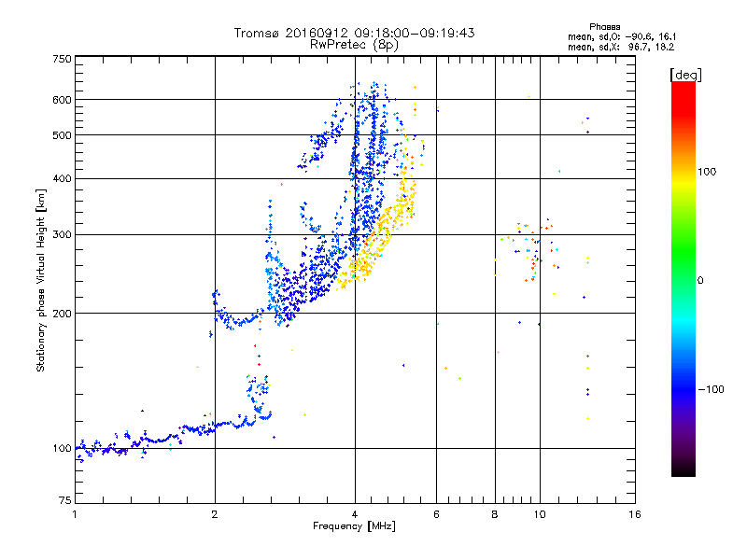This screenshot has width=747, height=560.
Task: Click the y-axis tick label '200'
Action: (x=62, y=314)
